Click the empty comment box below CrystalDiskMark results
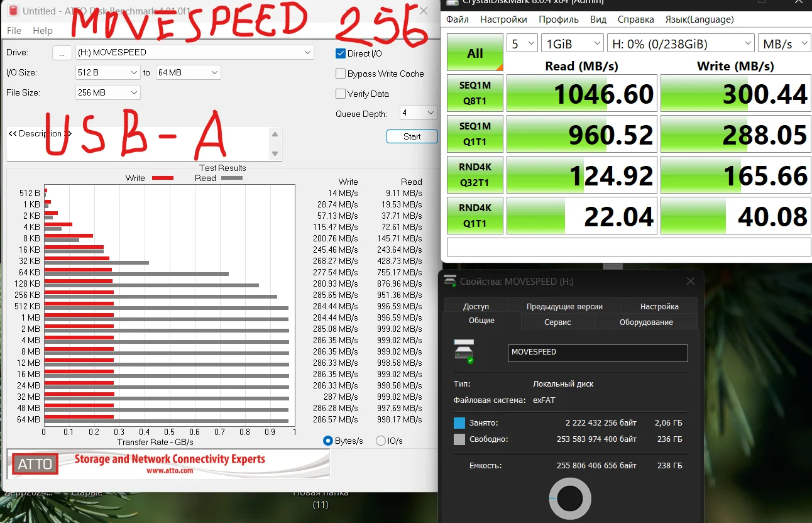The height and width of the screenshot is (523, 812). coord(628,246)
